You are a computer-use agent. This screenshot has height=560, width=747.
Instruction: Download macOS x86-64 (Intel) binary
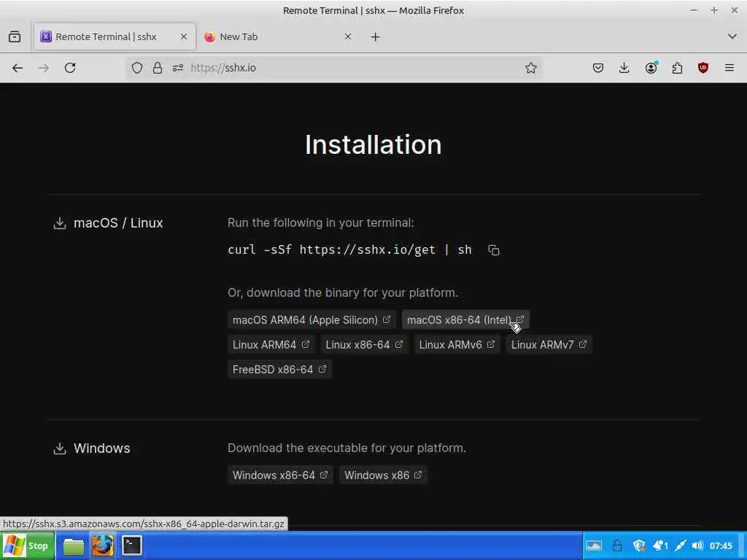465,320
